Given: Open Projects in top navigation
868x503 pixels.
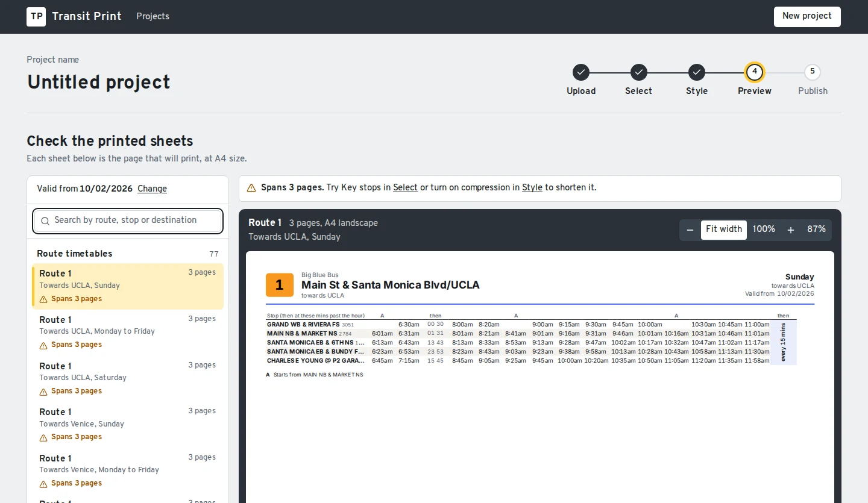Looking at the screenshot, I should click(x=153, y=16).
